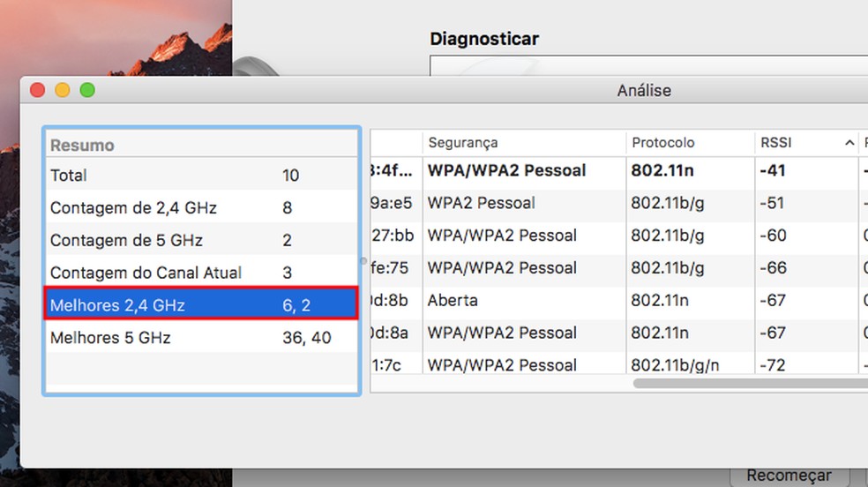The width and height of the screenshot is (868, 487).
Task: Select the Melhores 2,4 GHz row
Action: pos(201,305)
